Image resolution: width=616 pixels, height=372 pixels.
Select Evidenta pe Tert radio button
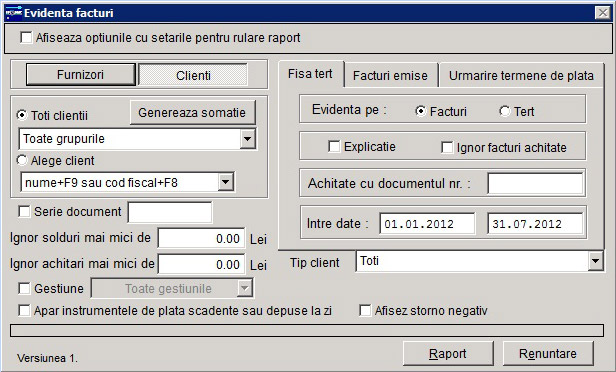click(x=505, y=112)
